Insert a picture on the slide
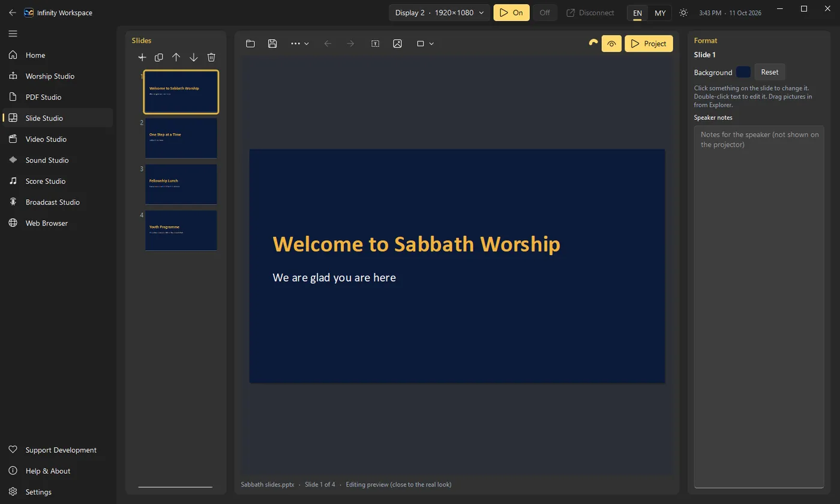The width and height of the screenshot is (840, 504). point(397,44)
